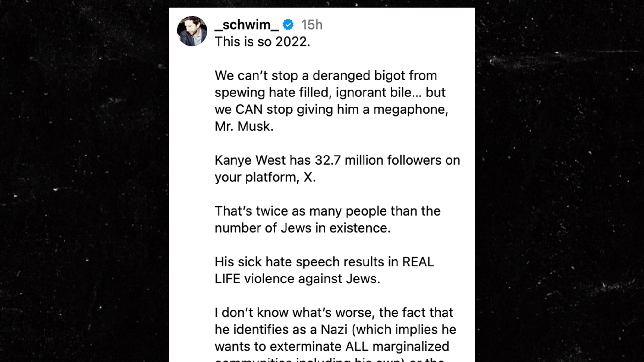Click the capitalized word "CAN" in the post

pos(249,109)
